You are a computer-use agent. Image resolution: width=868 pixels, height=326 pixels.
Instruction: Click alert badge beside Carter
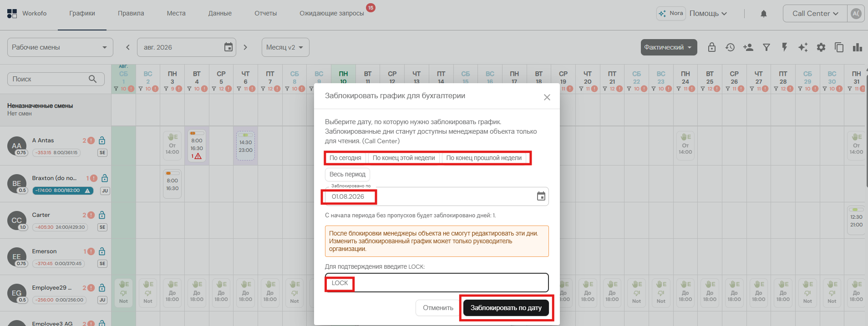point(91,215)
